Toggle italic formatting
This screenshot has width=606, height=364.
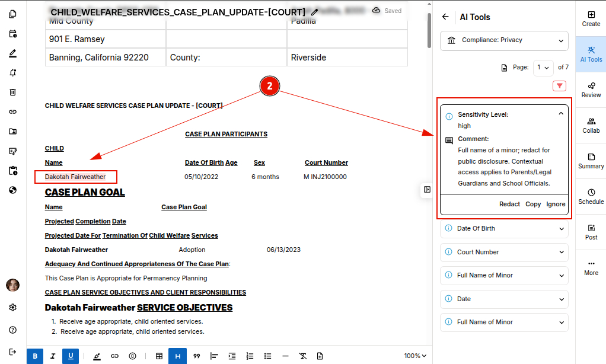pos(53,356)
